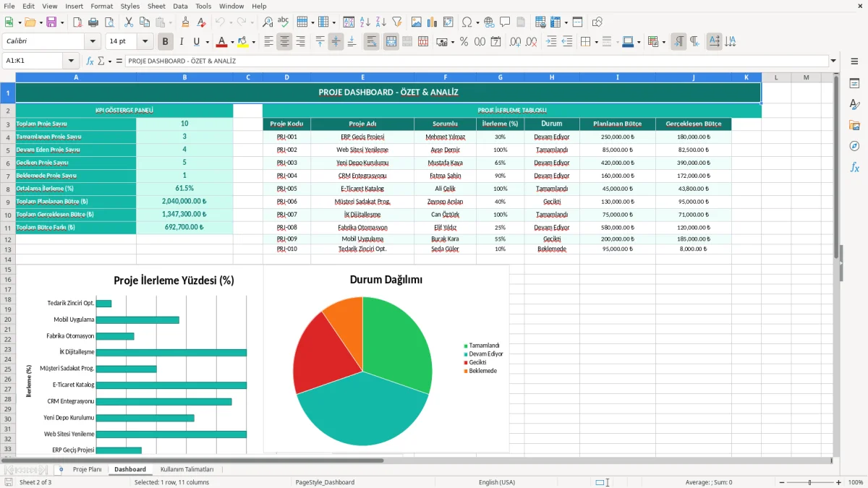Open the Underline style dropdown arrow
This screenshot has height=488, width=868.
(x=207, y=42)
